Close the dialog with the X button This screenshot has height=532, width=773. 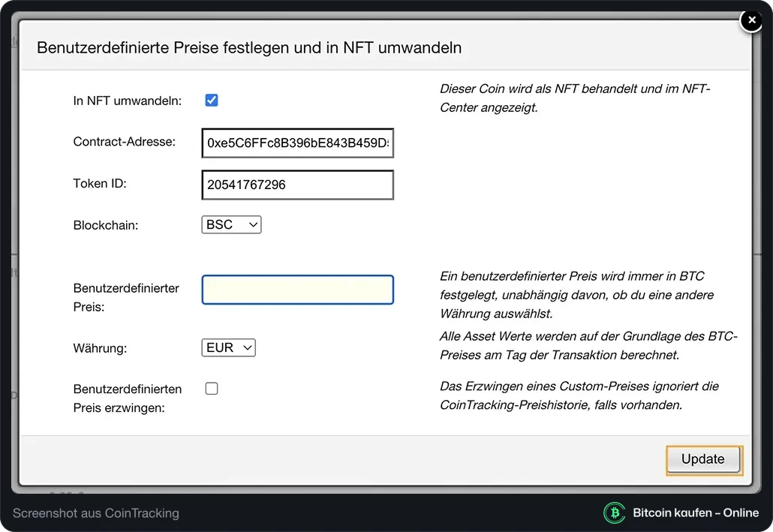751,20
